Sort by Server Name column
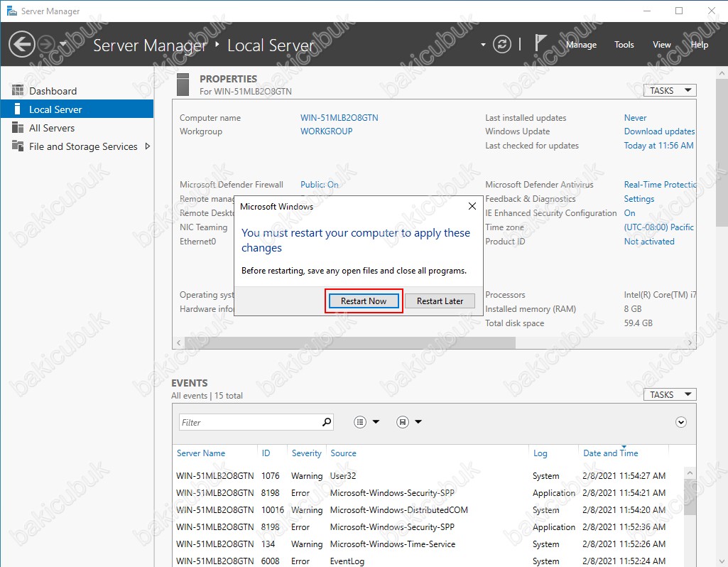This screenshot has height=567, width=728. pyautogui.click(x=200, y=453)
